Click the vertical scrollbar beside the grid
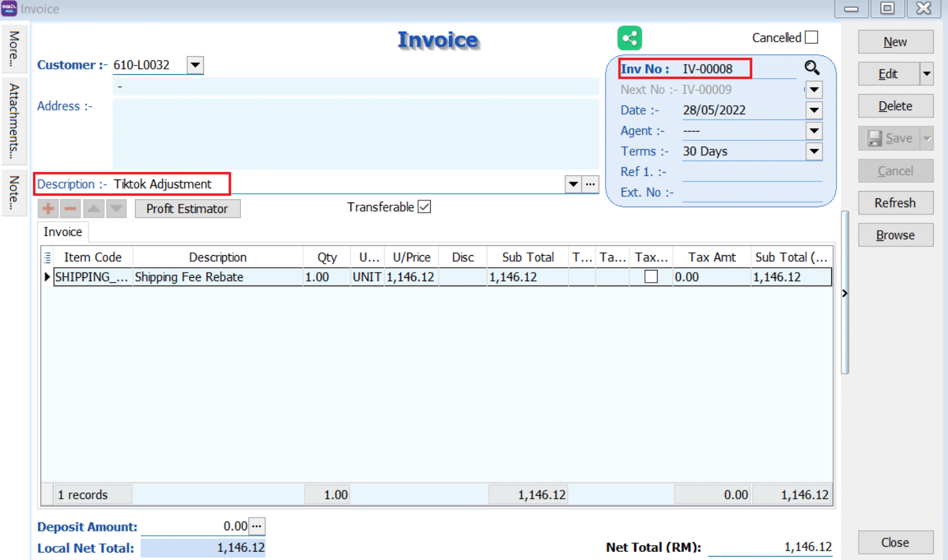Screen dimensions: 948x560 pos(845,290)
